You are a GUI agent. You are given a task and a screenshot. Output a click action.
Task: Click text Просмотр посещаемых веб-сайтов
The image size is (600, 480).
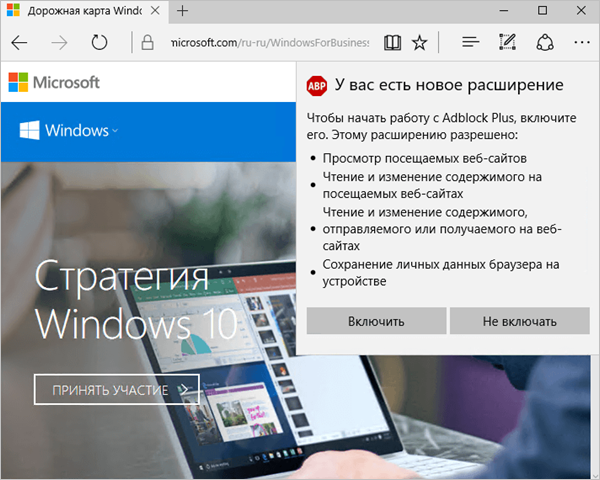424,158
